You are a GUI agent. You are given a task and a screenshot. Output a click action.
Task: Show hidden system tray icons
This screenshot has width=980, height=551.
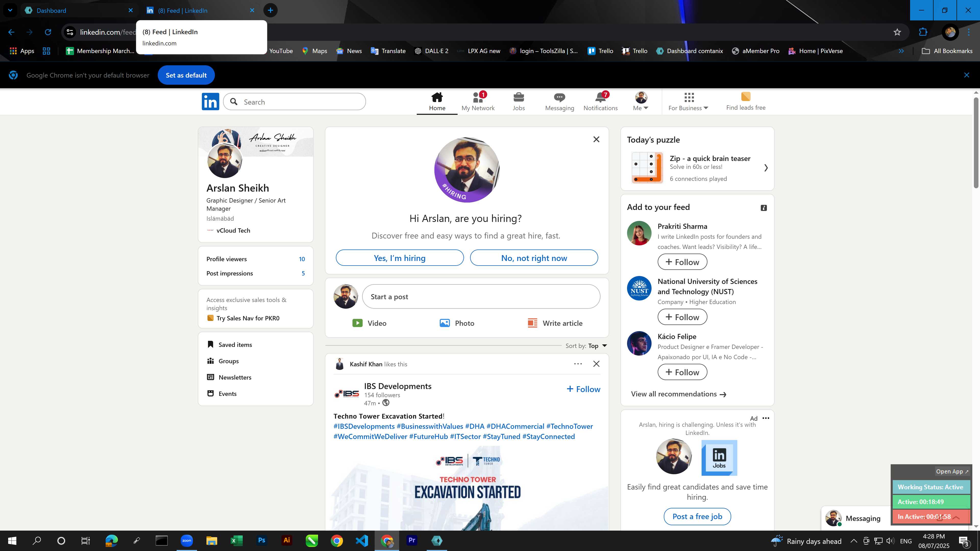pos(853,541)
